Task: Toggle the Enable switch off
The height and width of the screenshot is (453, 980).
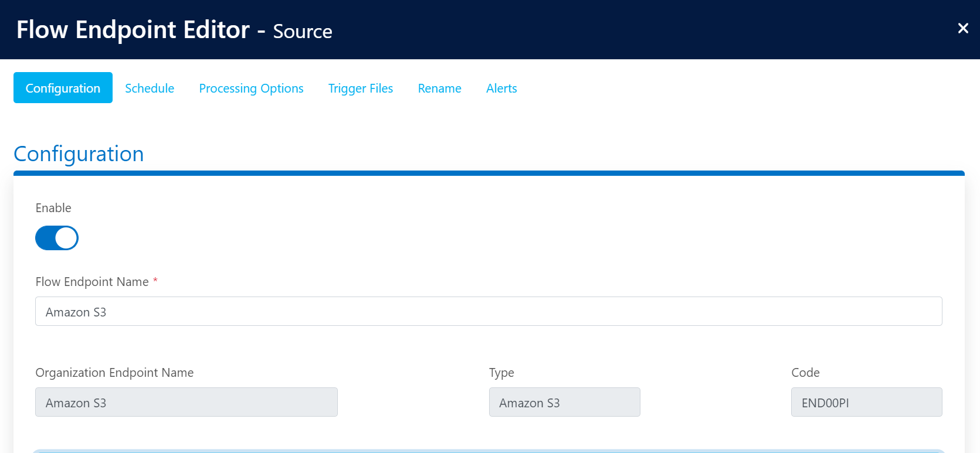Action: tap(57, 238)
